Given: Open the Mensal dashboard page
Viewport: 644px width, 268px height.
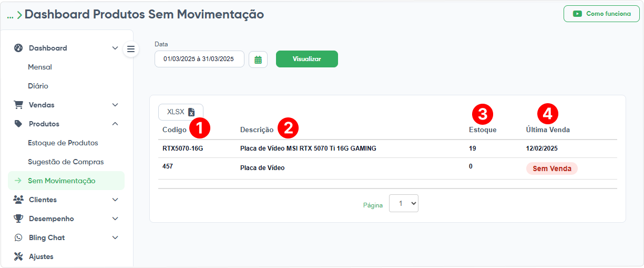Looking at the screenshot, I should pyautogui.click(x=40, y=67).
